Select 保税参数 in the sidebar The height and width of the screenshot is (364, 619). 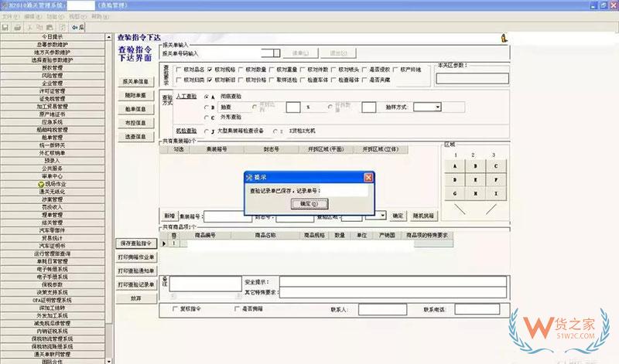53,284
